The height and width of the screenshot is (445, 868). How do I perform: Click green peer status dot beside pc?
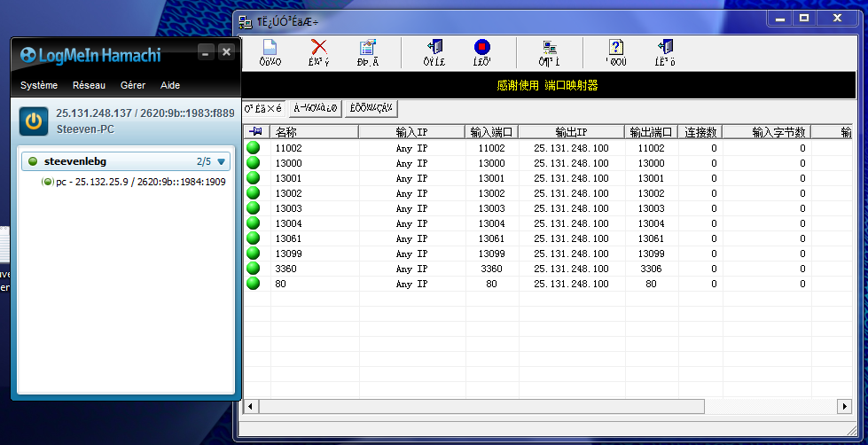click(48, 182)
